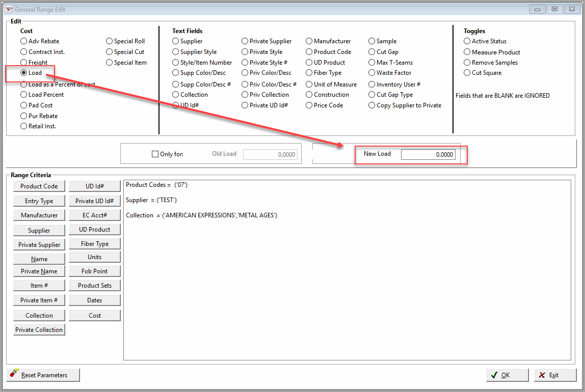Viewport: 585px width, 392px height.
Task: Open the Dates criteria button
Action: coord(95,300)
